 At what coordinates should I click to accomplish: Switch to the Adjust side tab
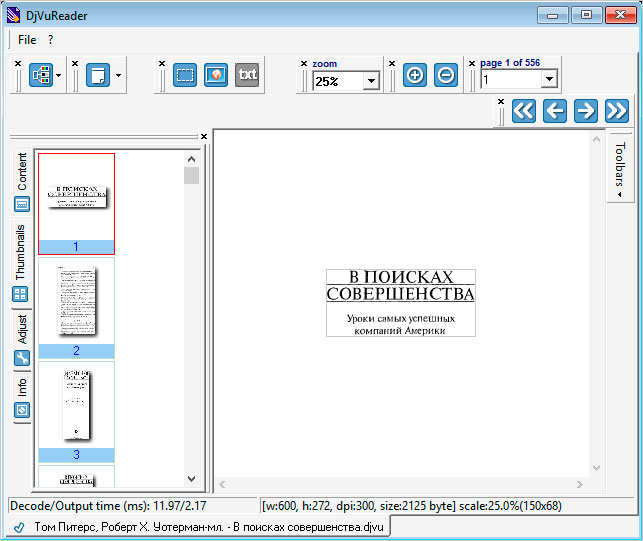(22, 338)
